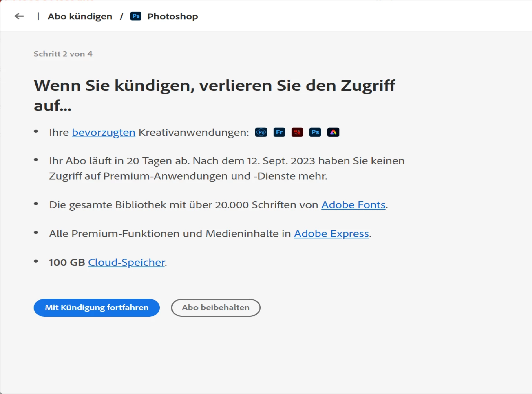Image resolution: width=532 pixels, height=394 pixels.
Task: Click the word 'Kreativanwendungen:'
Action: tap(194, 132)
